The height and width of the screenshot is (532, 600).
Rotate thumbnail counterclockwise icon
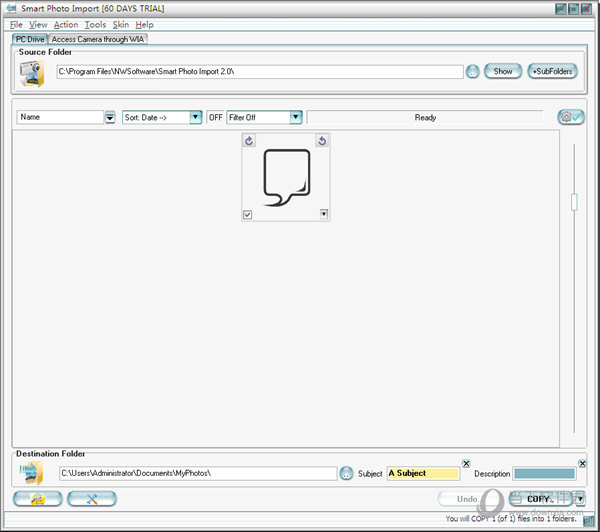322,141
